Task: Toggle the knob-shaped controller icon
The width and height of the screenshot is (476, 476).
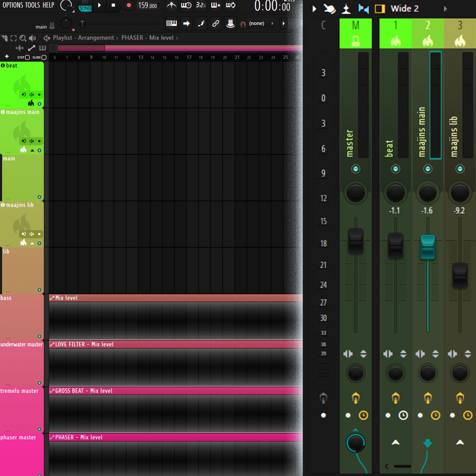Action: pyautogui.click(x=231, y=23)
